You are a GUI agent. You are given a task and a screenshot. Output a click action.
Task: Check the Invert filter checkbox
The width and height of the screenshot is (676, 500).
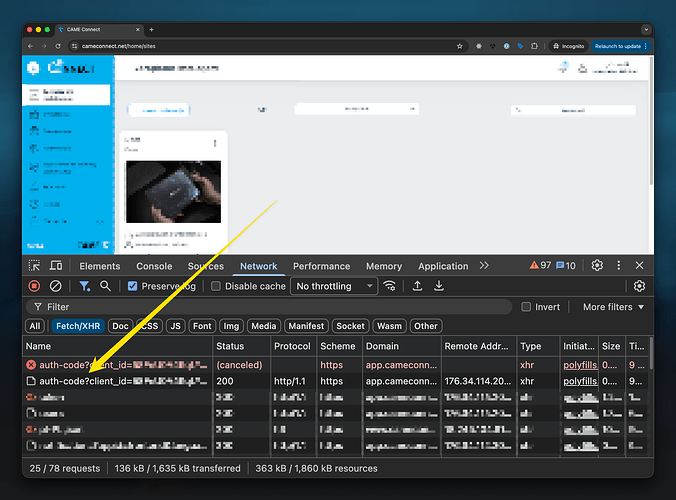coord(526,307)
